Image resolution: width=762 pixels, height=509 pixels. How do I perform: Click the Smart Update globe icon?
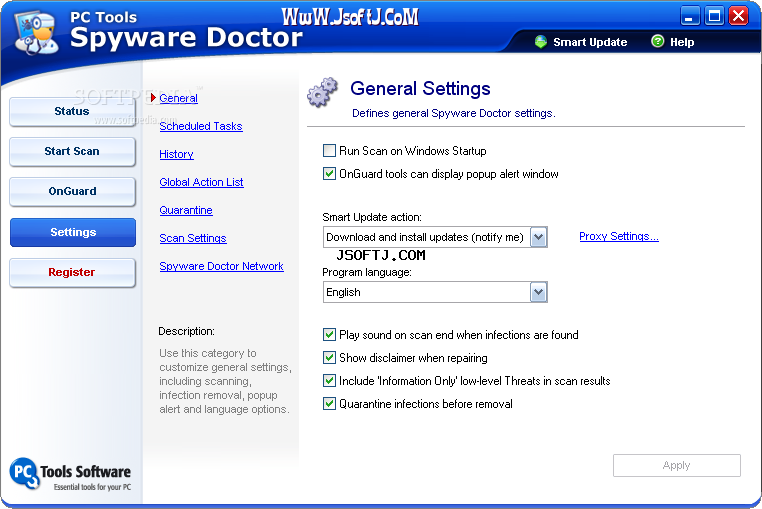[540, 42]
